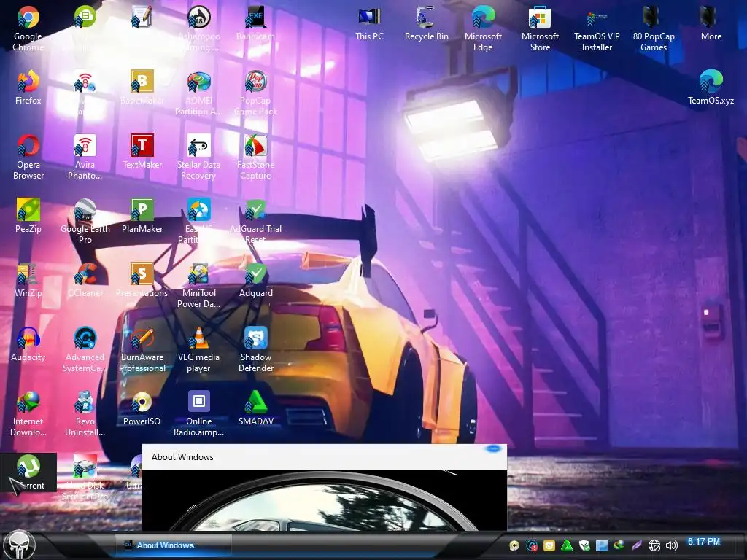
Task: Open the PowerISO tray icon
Action: click(x=514, y=545)
